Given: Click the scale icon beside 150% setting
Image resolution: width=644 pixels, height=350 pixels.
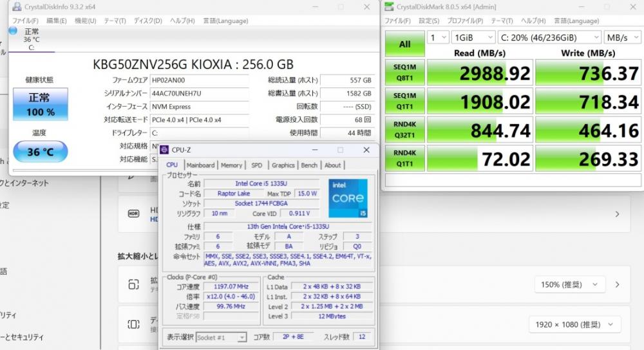Looking at the screenshot, I should click(133, 284).
